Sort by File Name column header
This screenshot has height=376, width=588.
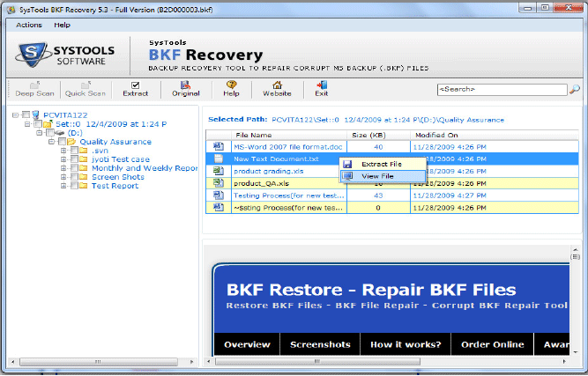[x=289, y=135]
